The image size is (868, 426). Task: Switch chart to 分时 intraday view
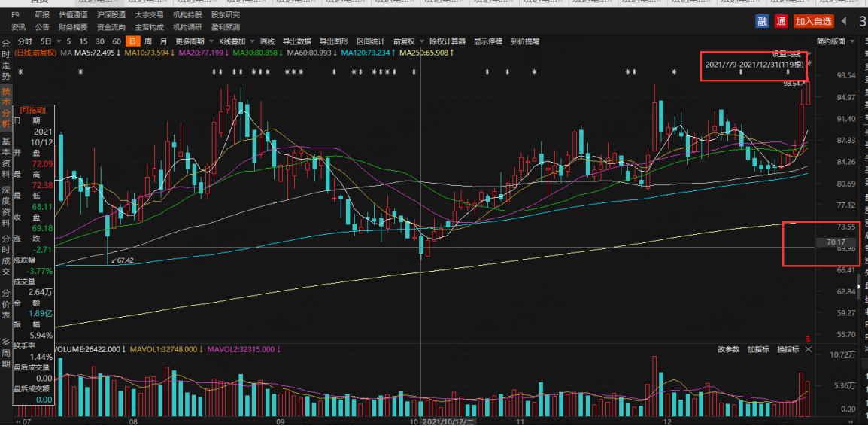click(x=25, y=41)
